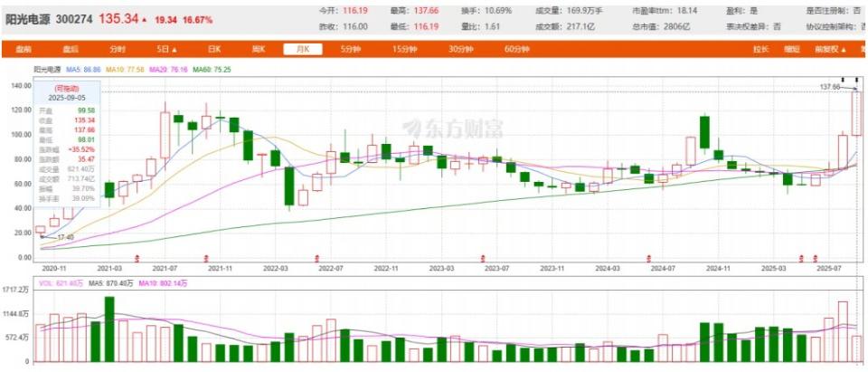Click the 今开 116.19 value
Screen dimensions: 868x372
coord(356,11)
